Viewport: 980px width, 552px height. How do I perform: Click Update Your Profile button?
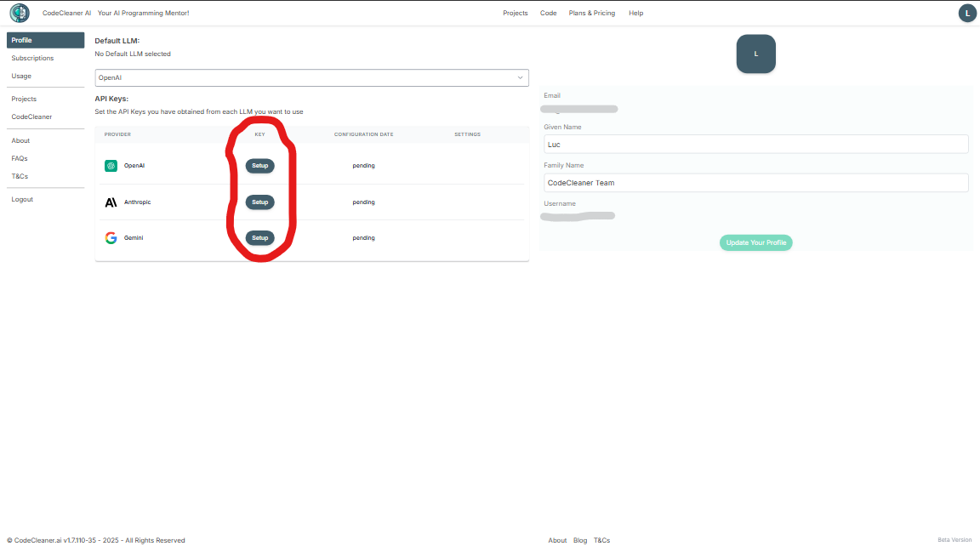click(x=755, y=242)
